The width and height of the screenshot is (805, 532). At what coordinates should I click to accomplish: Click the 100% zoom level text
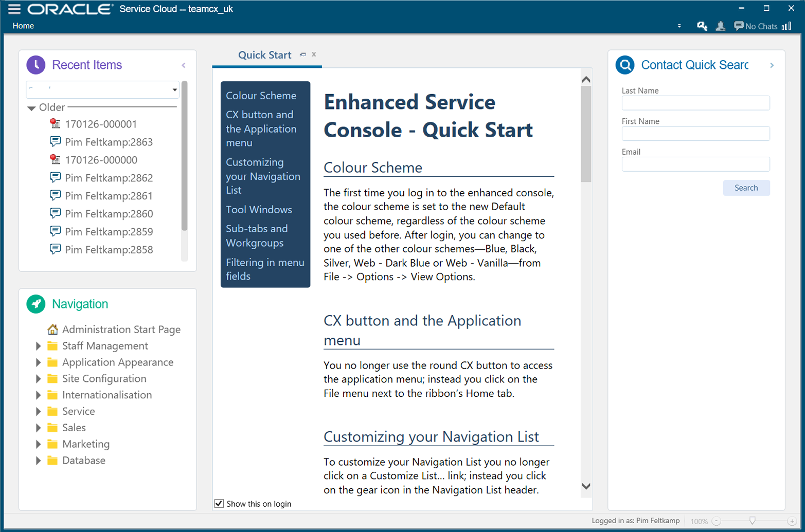699,521
